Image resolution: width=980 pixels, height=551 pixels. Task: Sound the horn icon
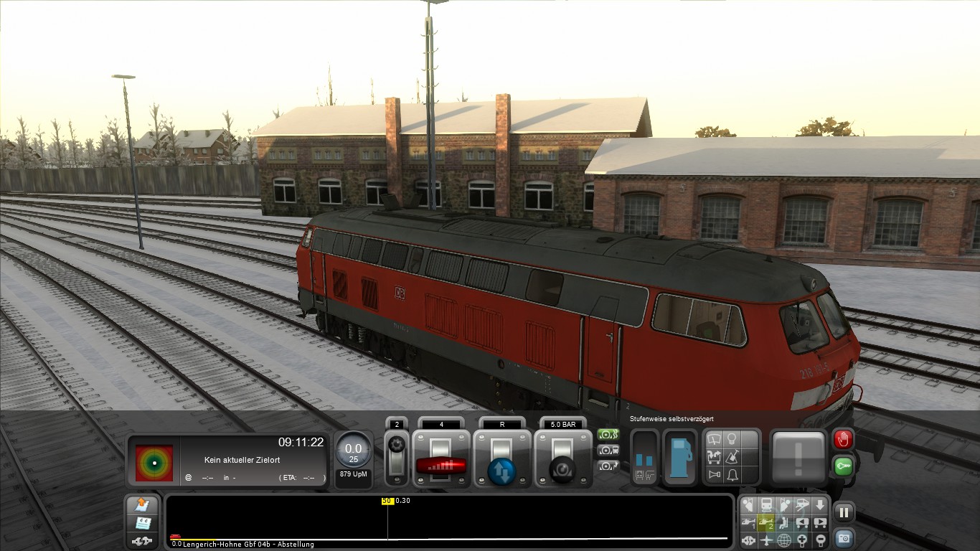tap(715, 474)
